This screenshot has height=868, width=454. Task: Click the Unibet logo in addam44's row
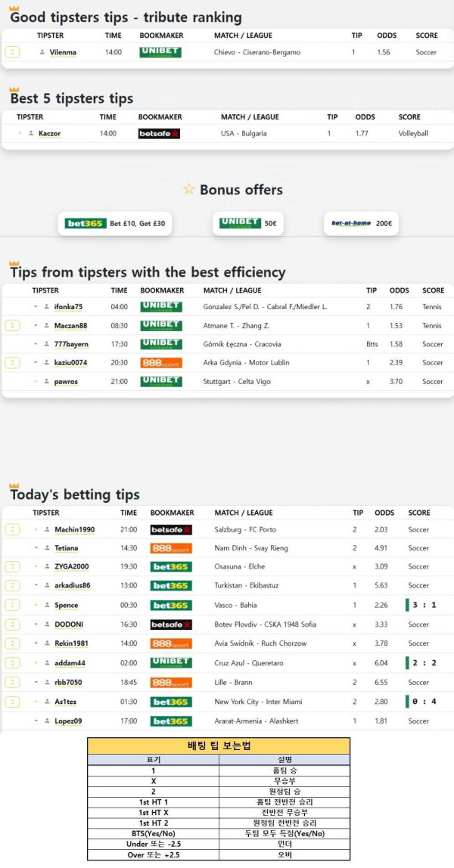click(x=170, y=662)
